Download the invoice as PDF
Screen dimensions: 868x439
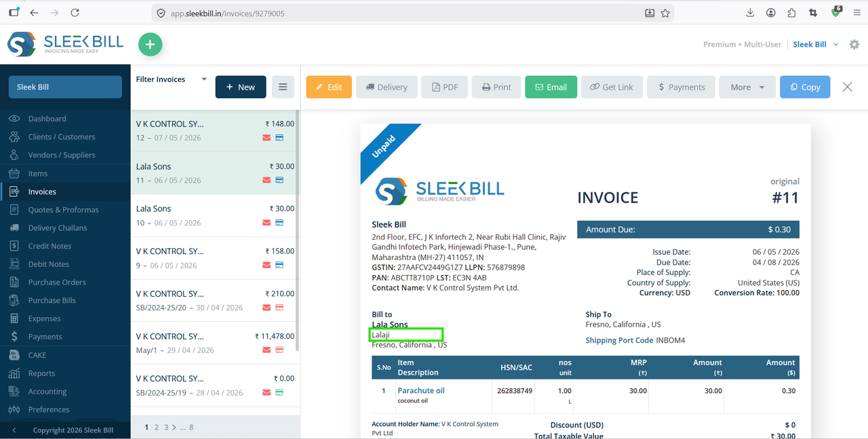click(444, 87)
